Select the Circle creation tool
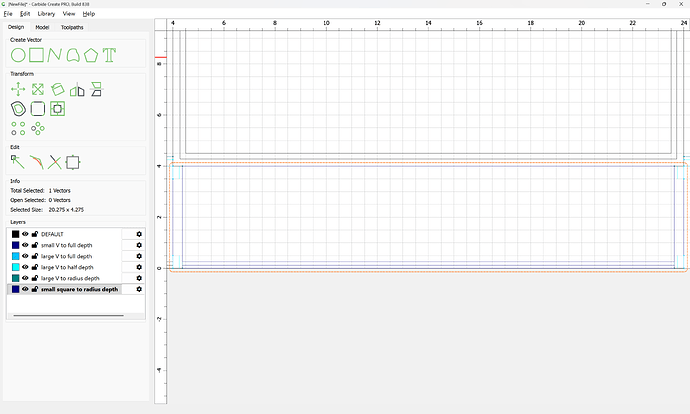The width and height of the screenshot is (690, 414). click(x=18, y=54)
